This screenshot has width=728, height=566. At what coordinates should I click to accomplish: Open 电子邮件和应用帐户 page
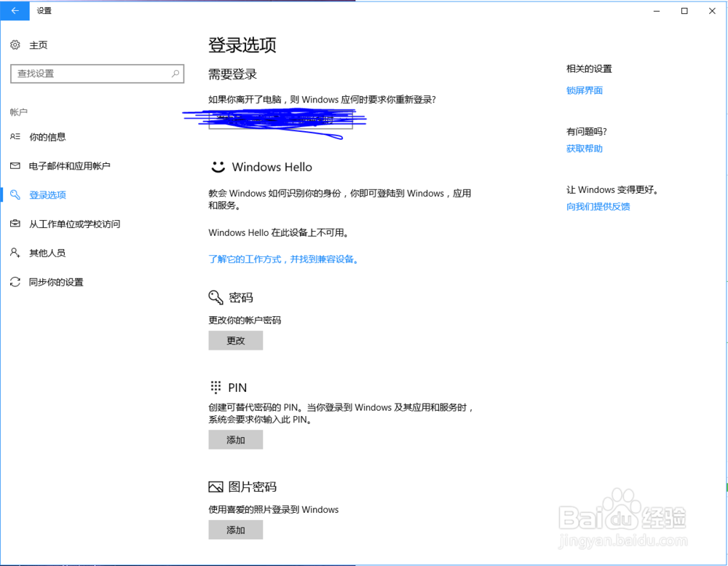click(x=70, y=166)
